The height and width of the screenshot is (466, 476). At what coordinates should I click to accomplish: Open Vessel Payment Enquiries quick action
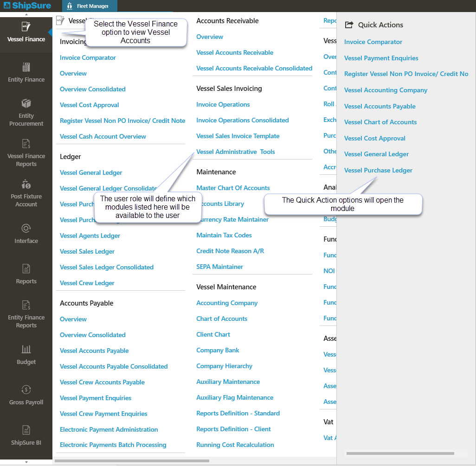point(381,58)
